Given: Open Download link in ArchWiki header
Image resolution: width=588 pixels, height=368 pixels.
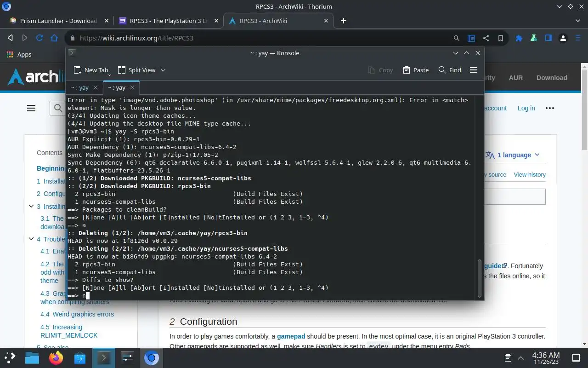Looking at the screenshot, I should click(x=552, y=78).
